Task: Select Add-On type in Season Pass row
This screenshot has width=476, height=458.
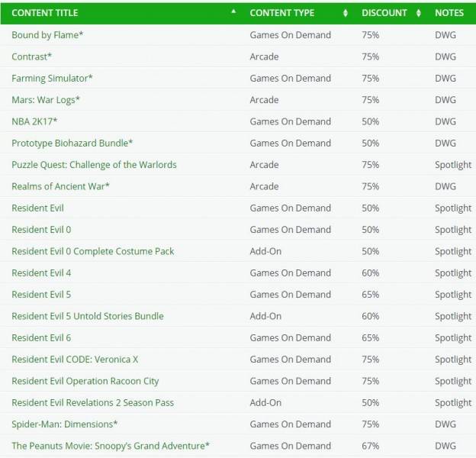Action: 265,403
